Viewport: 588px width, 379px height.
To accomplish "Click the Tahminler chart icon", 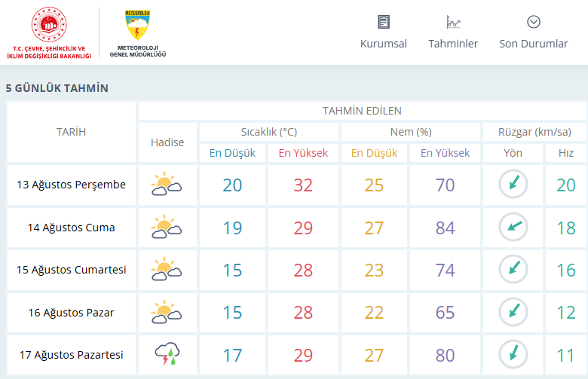I will 453,22.
